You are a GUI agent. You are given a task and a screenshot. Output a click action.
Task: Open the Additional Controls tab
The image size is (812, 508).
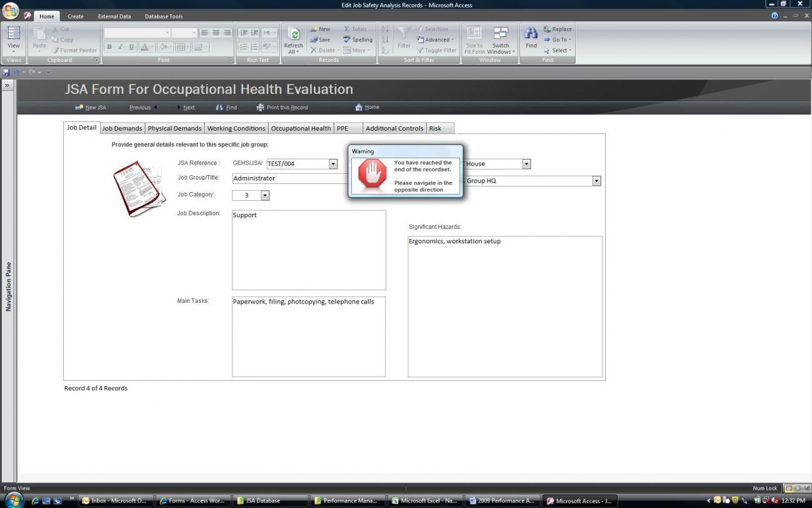click(394, 128)
